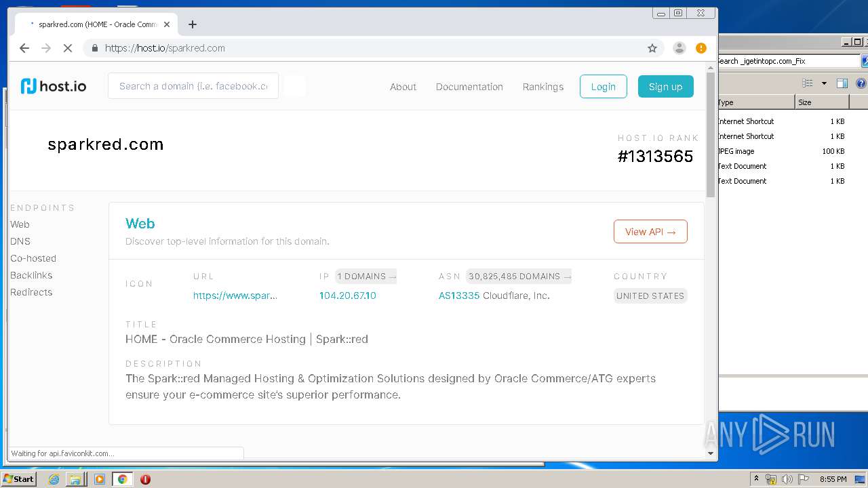Focus the domain search field

193,86
